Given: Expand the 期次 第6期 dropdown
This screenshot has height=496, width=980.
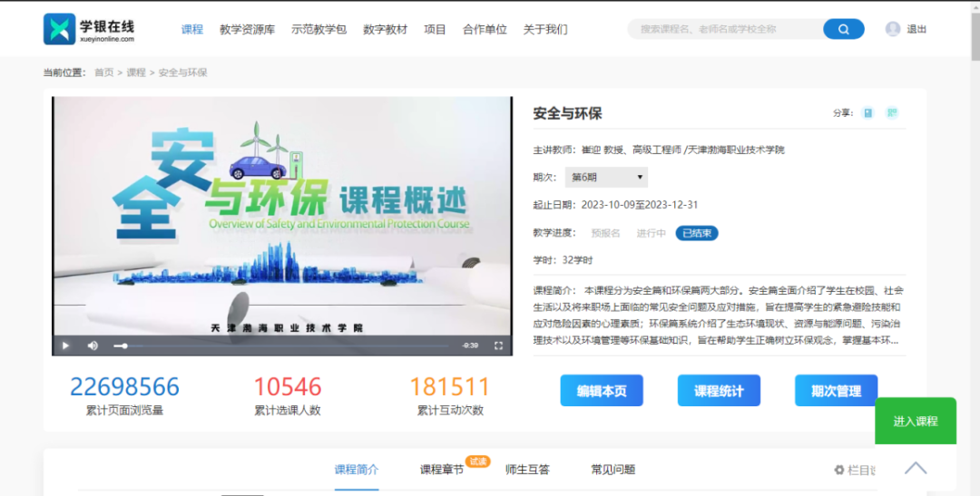Looking at the screenshot, I should (x=605, y=178).
